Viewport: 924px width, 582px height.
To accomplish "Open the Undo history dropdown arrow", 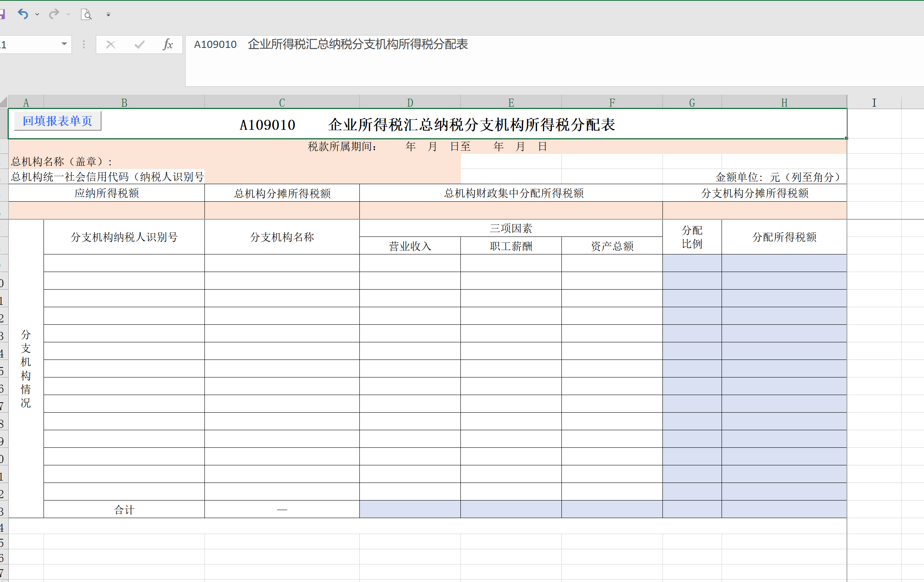I will pyautogui.click(x=37, y=15).
